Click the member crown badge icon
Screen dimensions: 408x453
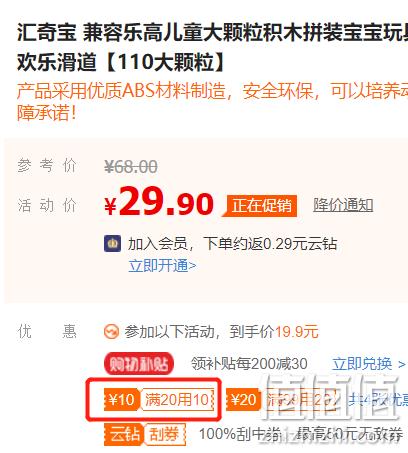[112, 243]
